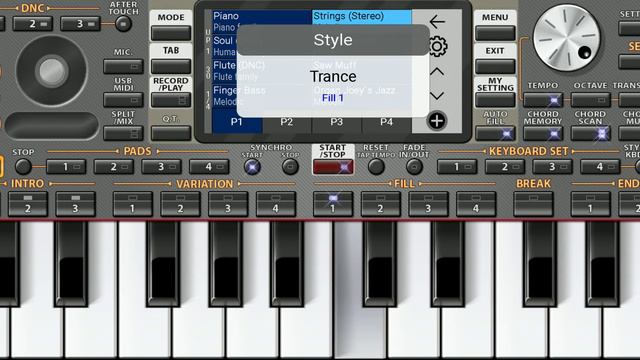Toggle the CHORD SCAN button

tap(591, 133)
